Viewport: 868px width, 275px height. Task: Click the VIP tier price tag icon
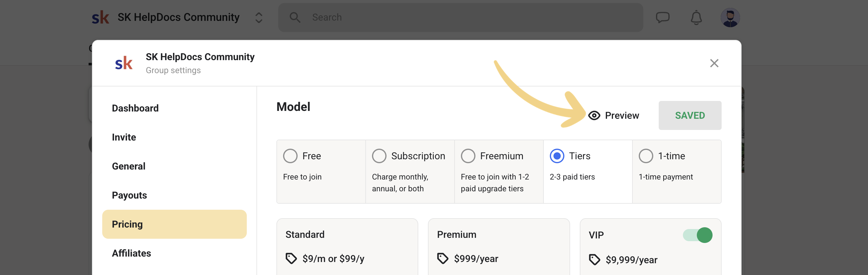pos(594,260)
